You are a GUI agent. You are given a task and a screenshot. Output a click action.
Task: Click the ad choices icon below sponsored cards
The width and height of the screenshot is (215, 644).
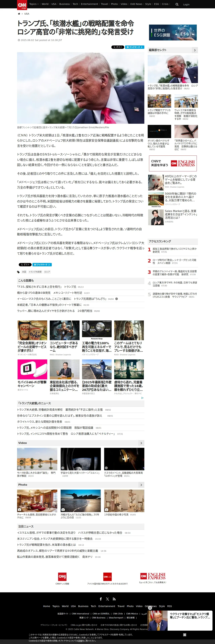click(x=142, y=398)
